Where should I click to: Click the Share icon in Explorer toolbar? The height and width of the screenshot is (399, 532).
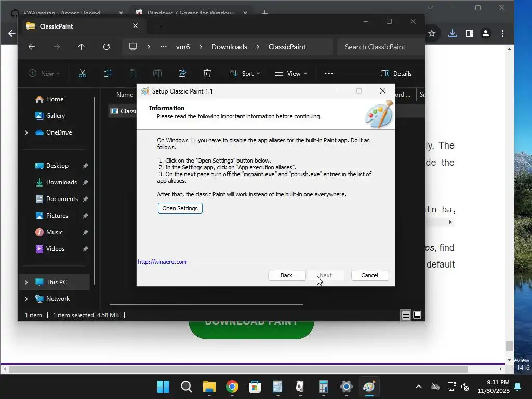point(182,73)
